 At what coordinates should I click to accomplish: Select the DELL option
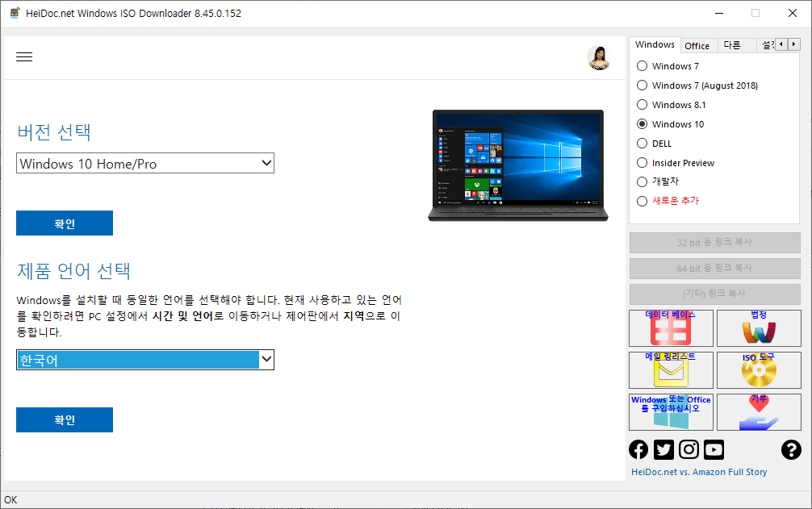pos(642,143)
